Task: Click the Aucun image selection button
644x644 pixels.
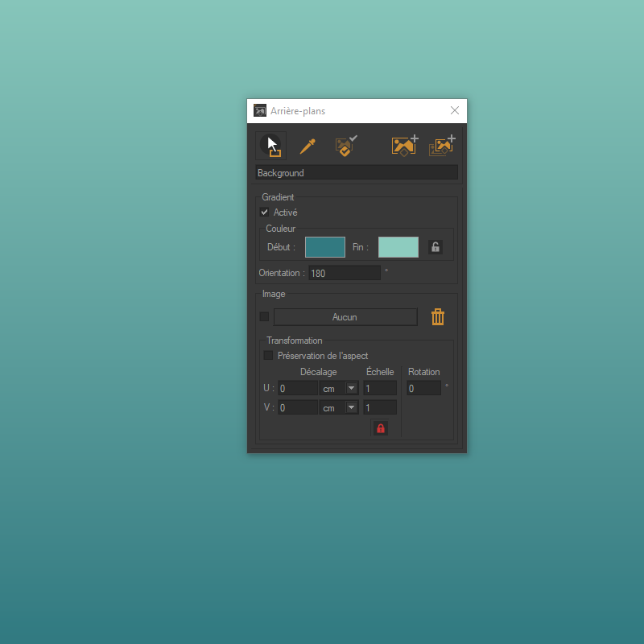Action: pos(345,317)
